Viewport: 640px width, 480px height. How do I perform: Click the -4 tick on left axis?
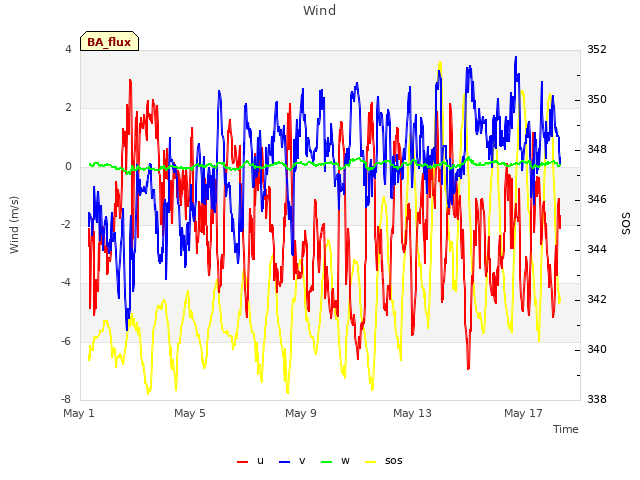point(67,282)
